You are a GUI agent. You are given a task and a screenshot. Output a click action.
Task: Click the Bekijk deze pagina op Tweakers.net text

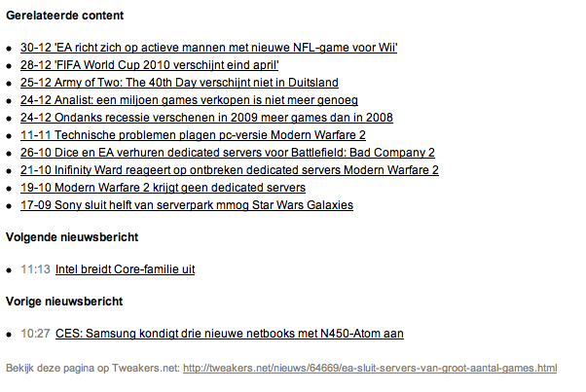coord(92,369)
